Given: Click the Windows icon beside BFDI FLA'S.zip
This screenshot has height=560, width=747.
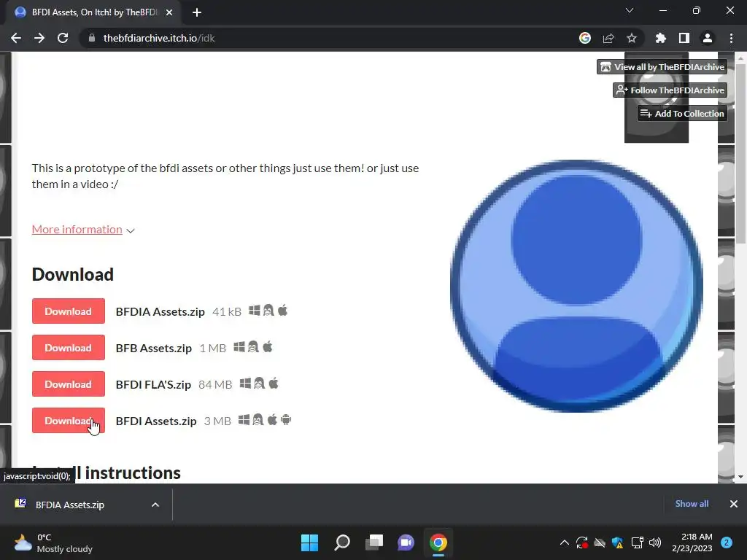Looking at the screenshot, I should click(245, 384).
